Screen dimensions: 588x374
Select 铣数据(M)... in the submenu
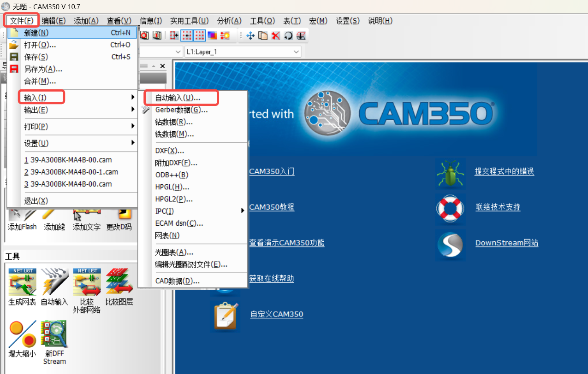click(193, 134)
